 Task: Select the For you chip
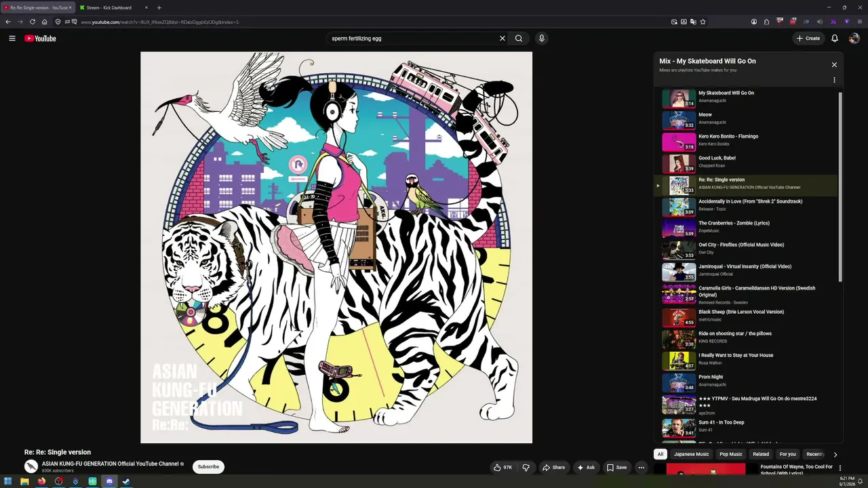click(788, 454)
